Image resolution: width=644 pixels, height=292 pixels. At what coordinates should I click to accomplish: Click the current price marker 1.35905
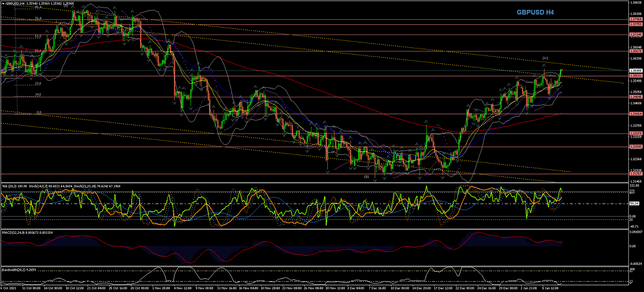(x=635, y=70)
